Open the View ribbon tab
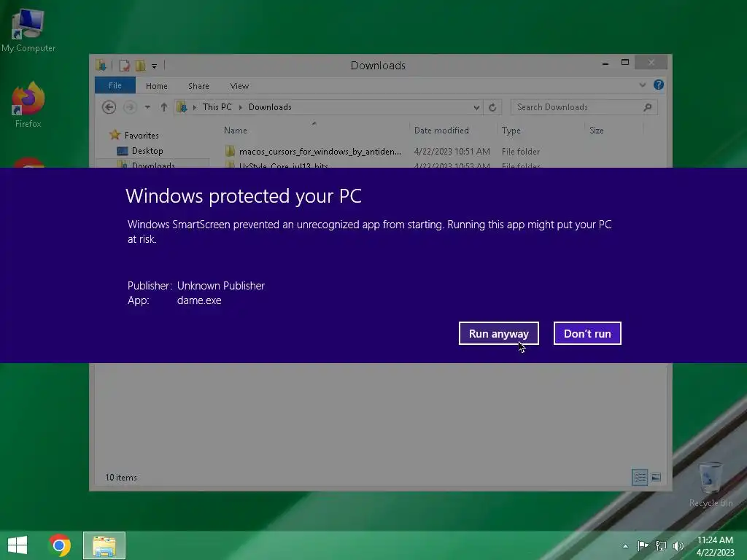This screenshot has height=560, width=747. point(239,86)
